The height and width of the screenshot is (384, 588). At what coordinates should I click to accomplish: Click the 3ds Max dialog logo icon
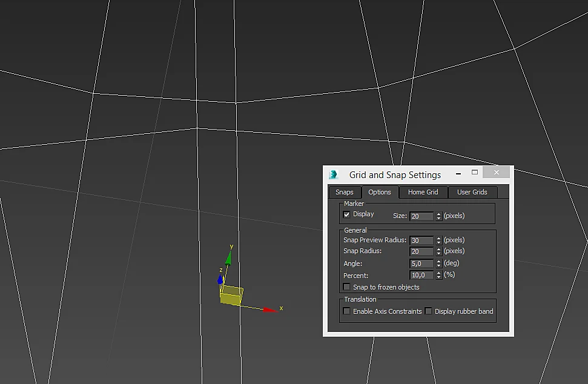[x=334, y=174]
